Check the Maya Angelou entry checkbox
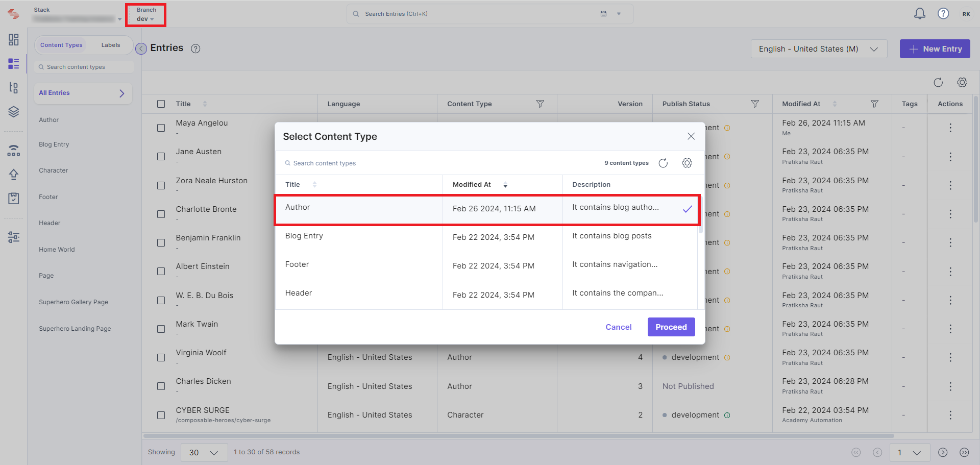The height and width of the screenshot is (465, 980). [161, 128]
